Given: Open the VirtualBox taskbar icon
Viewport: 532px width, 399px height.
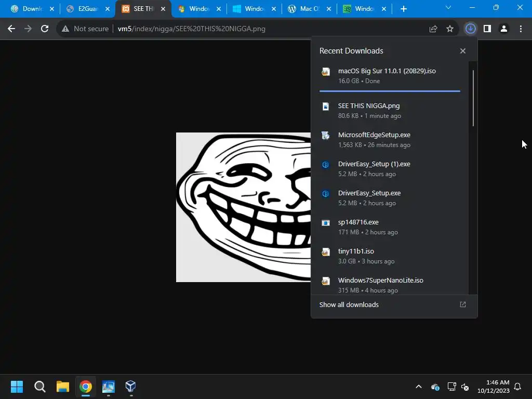Looking at the screenshot, I should [130, 387].
